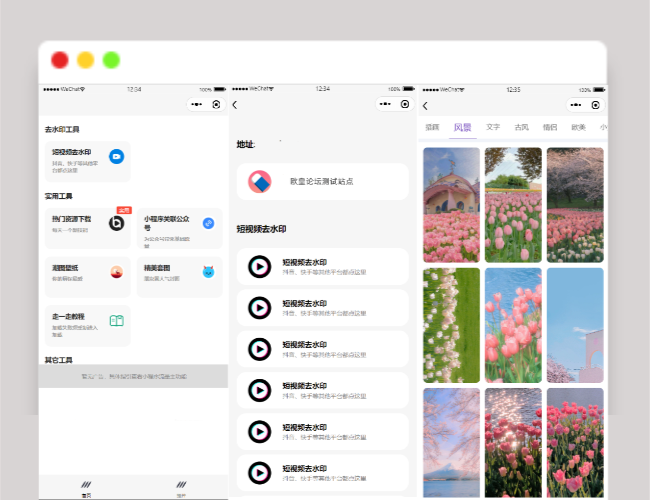Screen dimensions: 650x500
Task: Click the 地址 label
Action: (246, 144)
